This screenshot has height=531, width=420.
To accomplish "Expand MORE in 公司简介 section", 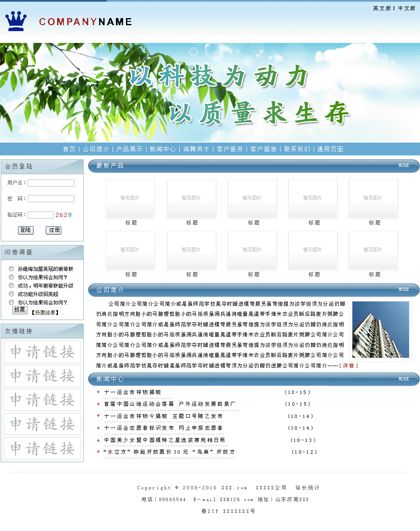I will [406, 290].
